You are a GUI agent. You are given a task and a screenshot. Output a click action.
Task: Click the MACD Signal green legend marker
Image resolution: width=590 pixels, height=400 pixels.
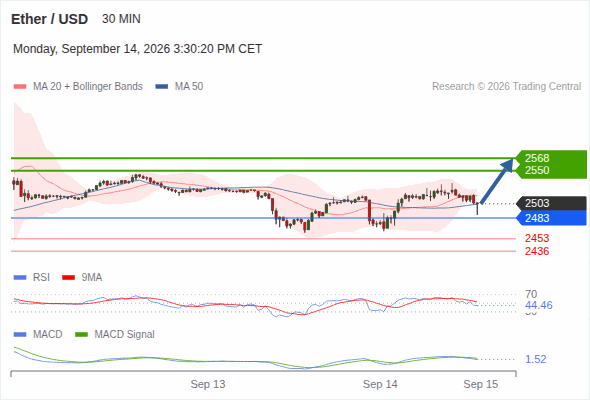81,335
